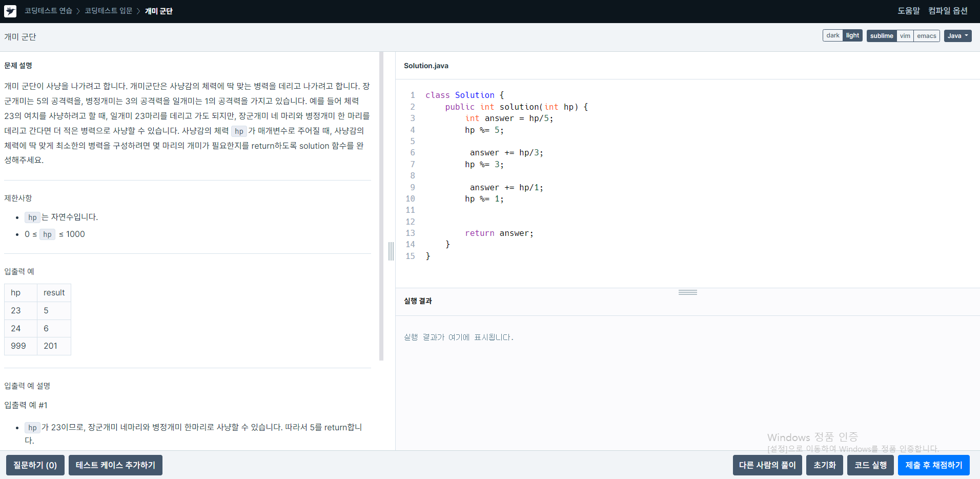Image resolution: width=980 pixels, height=479 pixels.
Task: Select sublime keybindings mode
Action: (x=881, y=36)
